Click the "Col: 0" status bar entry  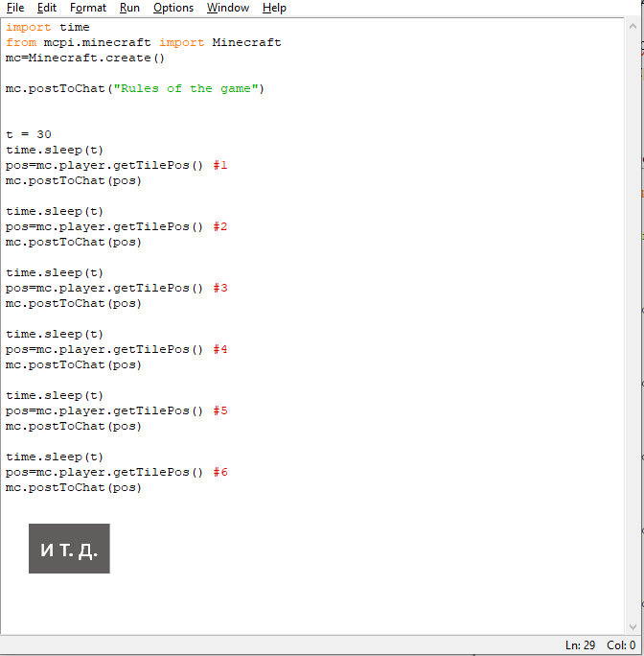pos(621,645)
